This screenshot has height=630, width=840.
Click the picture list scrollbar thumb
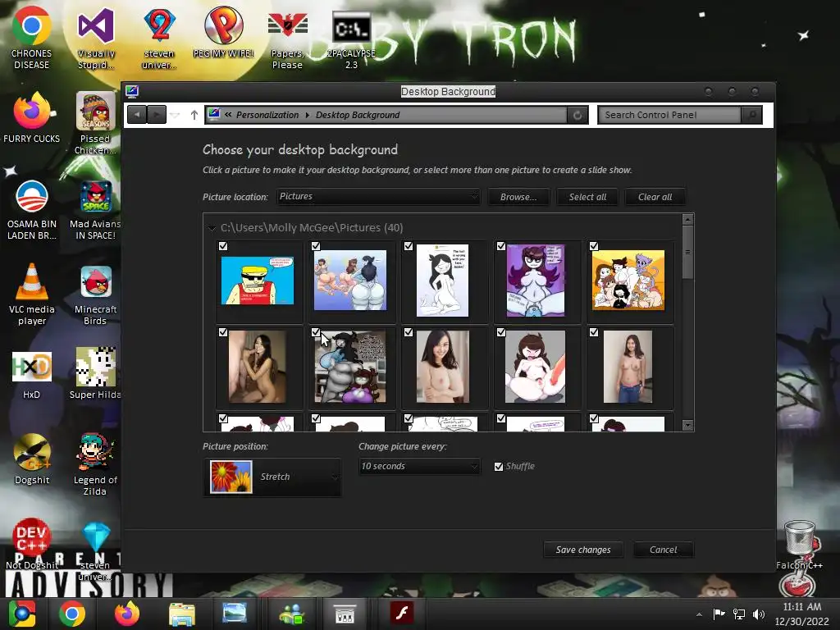click(688, 252)
